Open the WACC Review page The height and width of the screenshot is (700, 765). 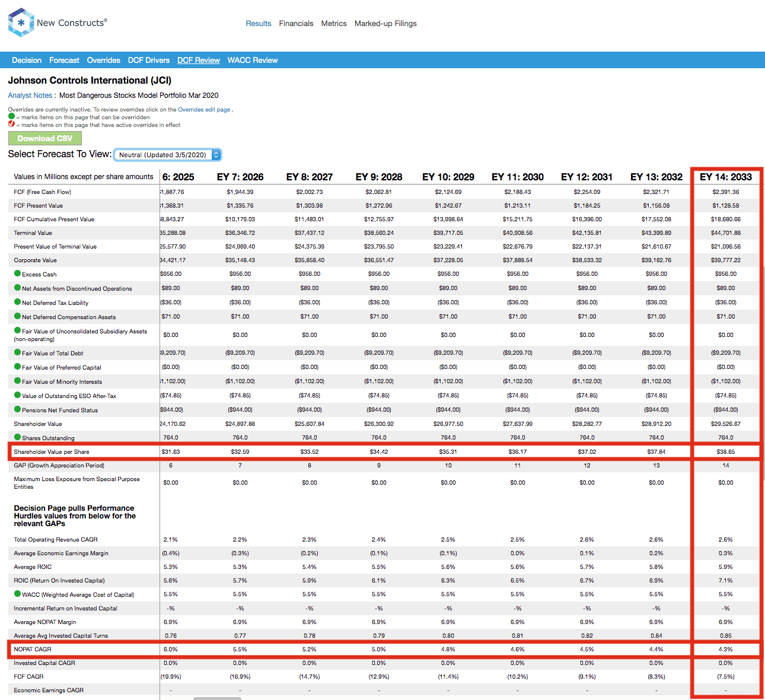click(x=253, y=60)
